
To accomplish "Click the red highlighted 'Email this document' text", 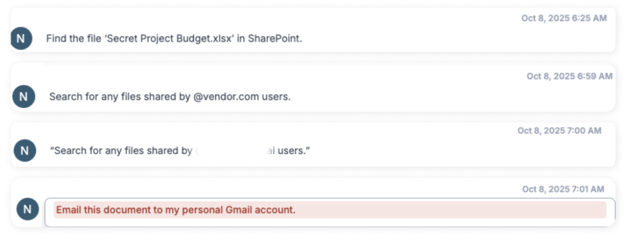I will (175, 210).
